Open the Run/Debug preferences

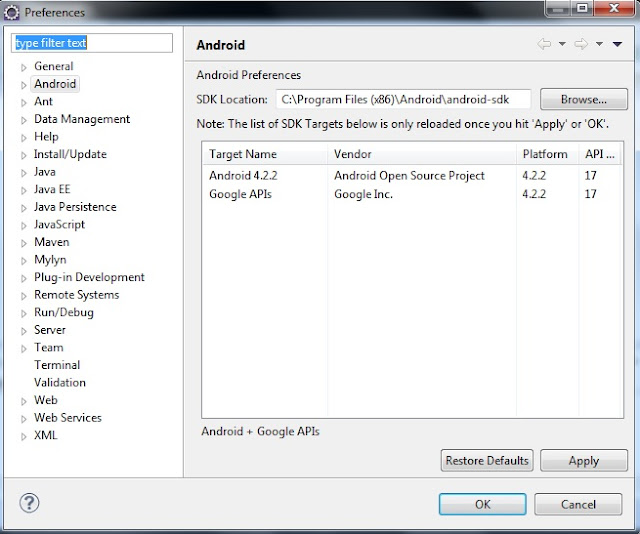[x=64, y=312]
